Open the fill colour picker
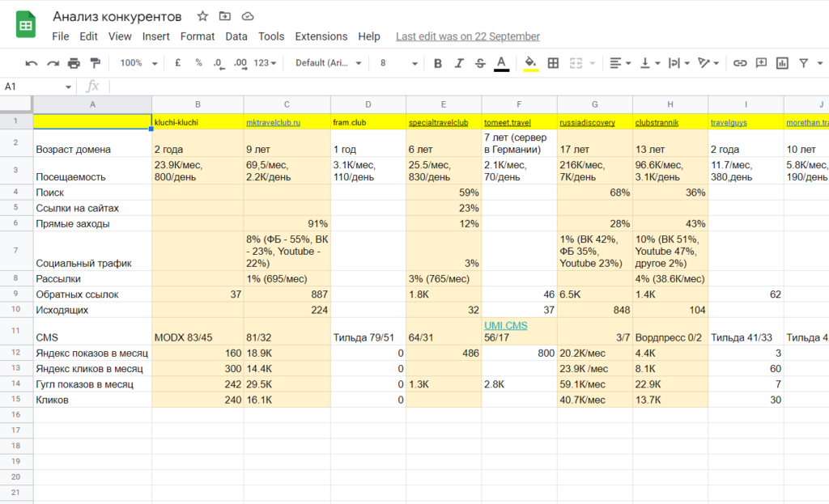Viewport: 829px width, 504px height. [530, 63]
